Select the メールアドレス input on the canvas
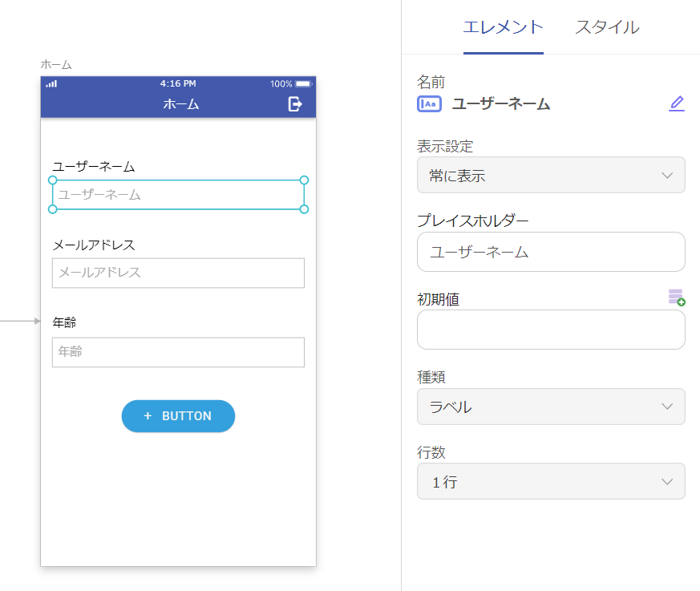Image resolution: width=700 pixels, height=591 pixels. [x=178, y=273]
